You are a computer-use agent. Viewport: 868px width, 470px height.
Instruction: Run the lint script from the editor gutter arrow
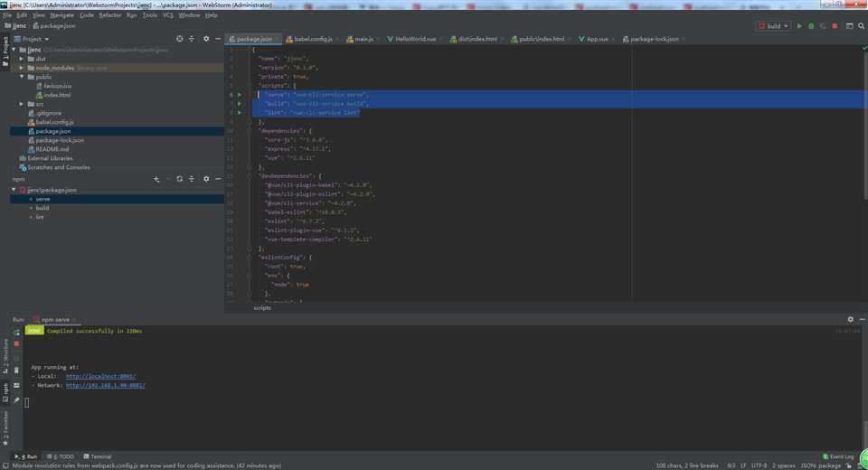point(239,112)
